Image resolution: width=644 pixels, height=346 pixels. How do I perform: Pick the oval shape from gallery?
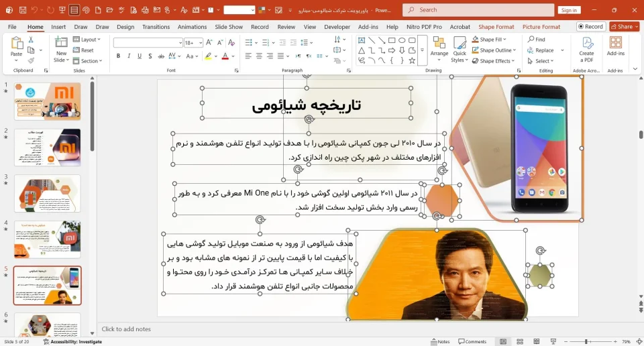402,40
